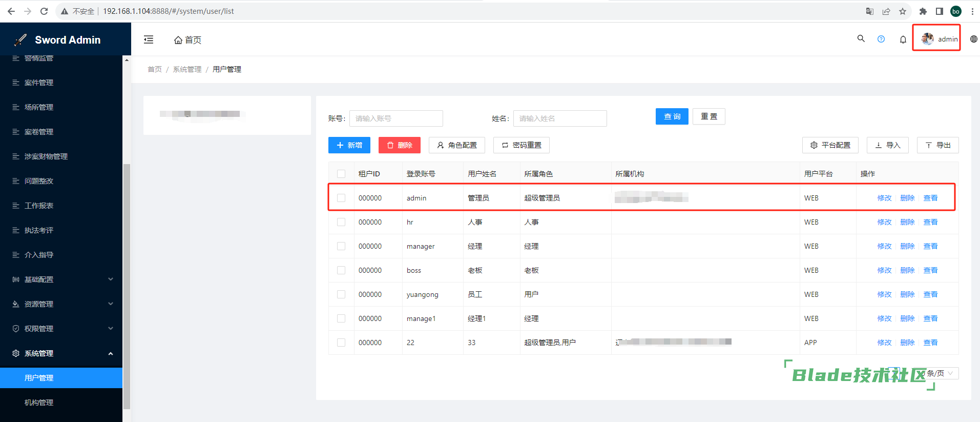980x422 pixels.
Task: Click the blue help question icon
Action: pos(881,39)
